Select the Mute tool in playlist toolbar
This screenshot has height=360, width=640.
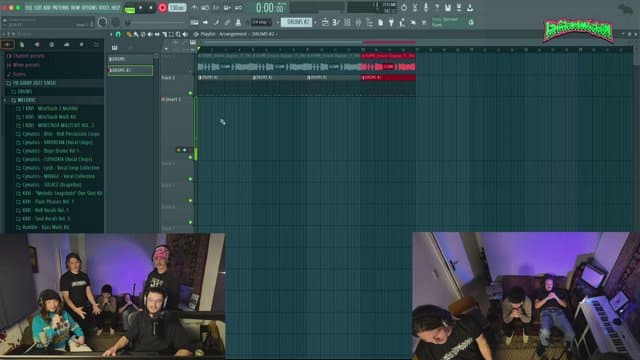150,35
